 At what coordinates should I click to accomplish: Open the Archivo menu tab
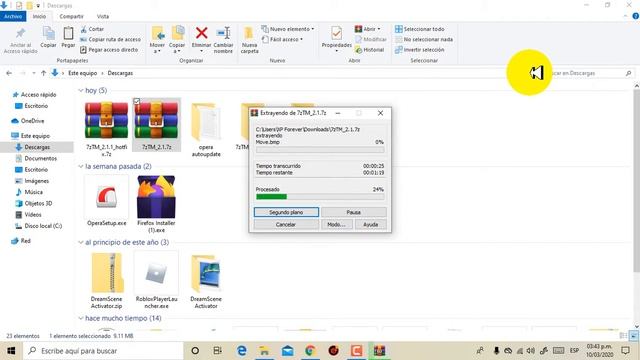(13, 16)
